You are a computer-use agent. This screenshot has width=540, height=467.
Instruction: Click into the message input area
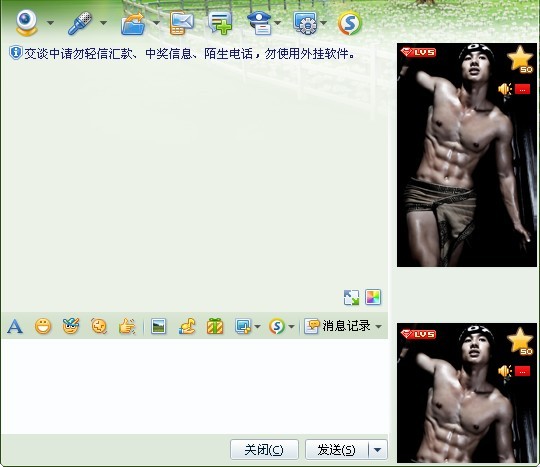pyautogui.click(x=195, y=386)
